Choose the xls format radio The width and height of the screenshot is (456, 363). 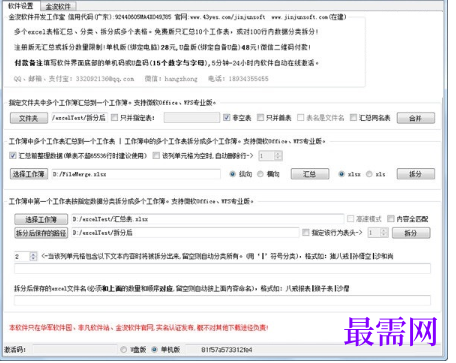click(x=369, y=174)
